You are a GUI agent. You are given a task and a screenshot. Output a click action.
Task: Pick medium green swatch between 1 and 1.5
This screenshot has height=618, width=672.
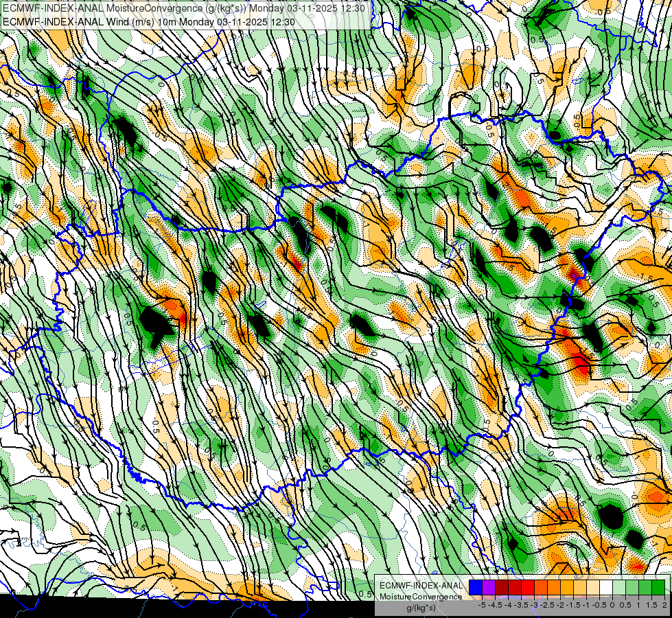pos(646,588)
